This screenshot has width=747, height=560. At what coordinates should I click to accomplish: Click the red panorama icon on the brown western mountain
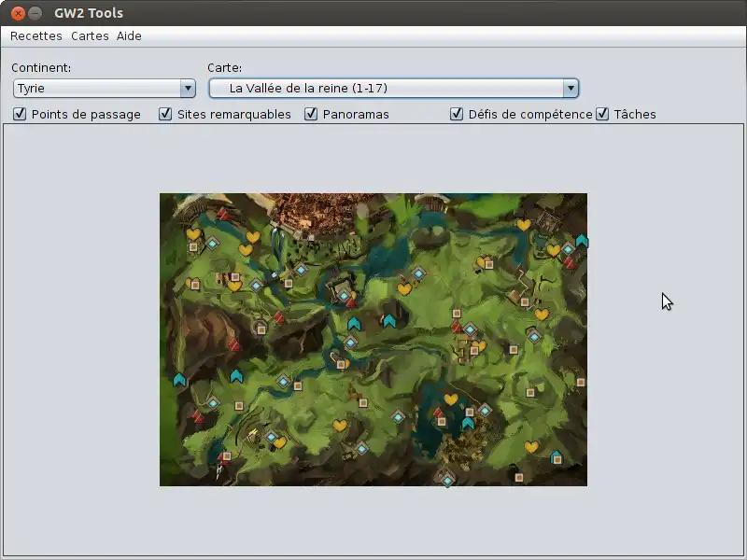(x=234, y=343)
